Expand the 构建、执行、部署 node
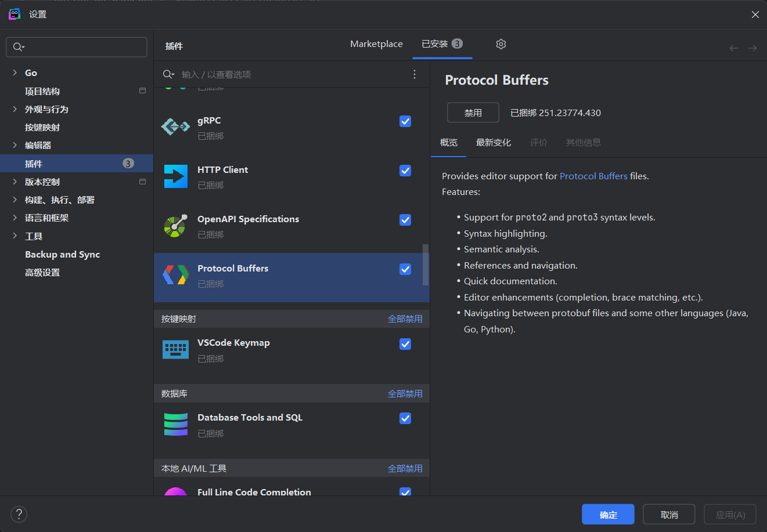The image size is (767, 532). (x=15, y=200)
